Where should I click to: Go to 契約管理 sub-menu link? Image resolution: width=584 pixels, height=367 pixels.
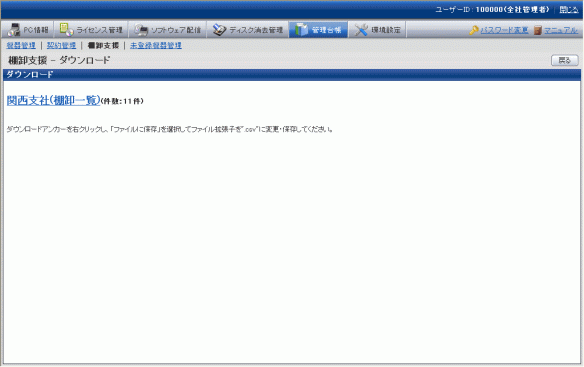pos(61,45)
